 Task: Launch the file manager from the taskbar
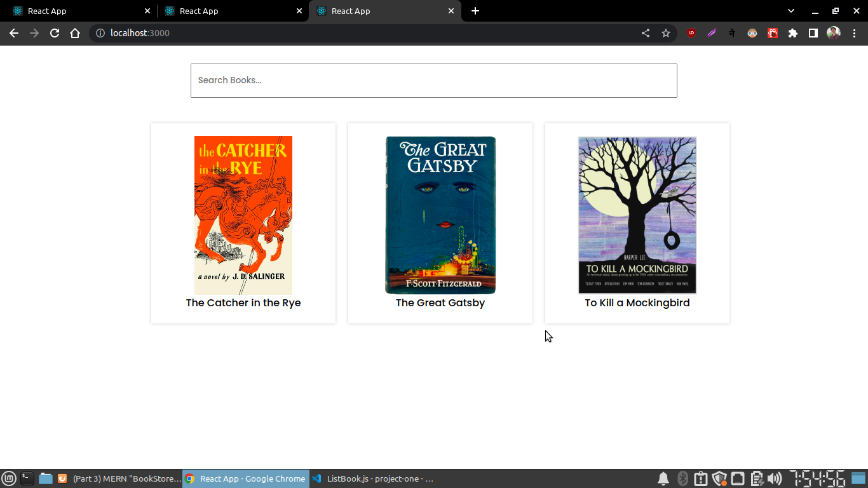[45, 478]
